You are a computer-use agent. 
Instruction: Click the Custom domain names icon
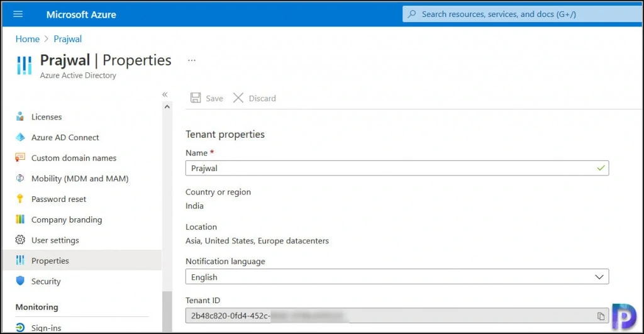(x=19, y=158)
